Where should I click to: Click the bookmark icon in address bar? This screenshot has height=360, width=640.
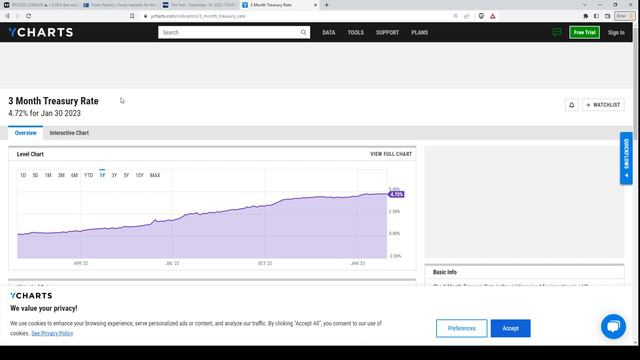point(132,16)
